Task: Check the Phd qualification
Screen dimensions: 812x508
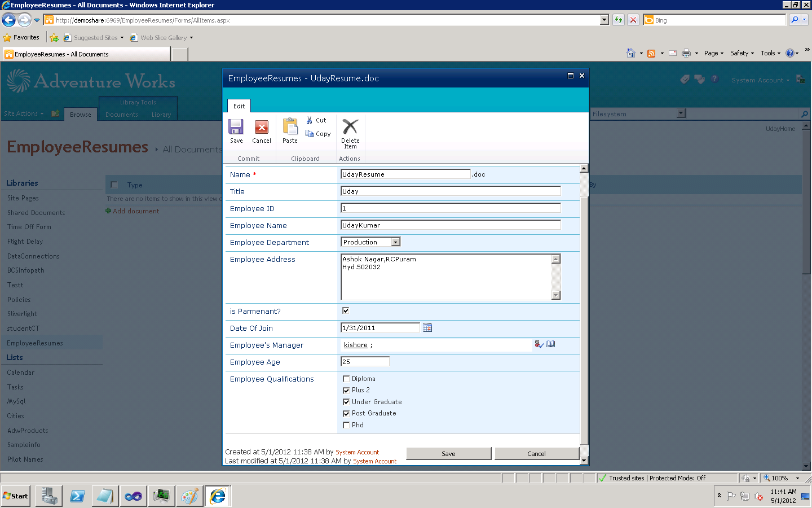Action: 346,425
